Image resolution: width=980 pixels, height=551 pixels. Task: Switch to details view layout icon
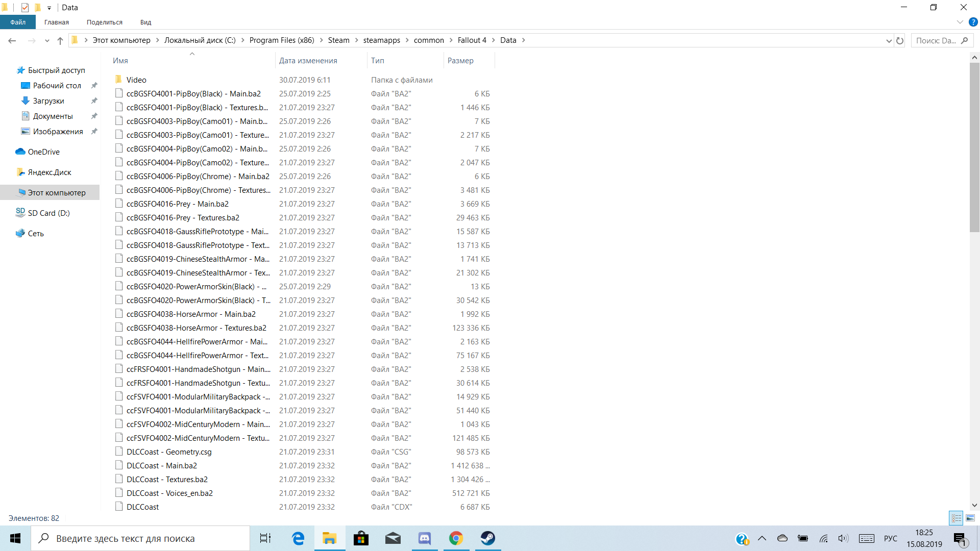(956, 518)
